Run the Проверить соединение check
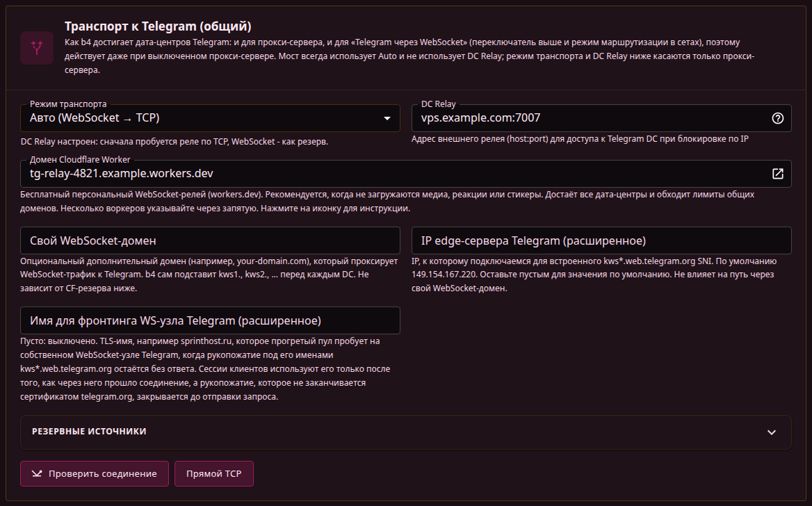 pos(95,473)
